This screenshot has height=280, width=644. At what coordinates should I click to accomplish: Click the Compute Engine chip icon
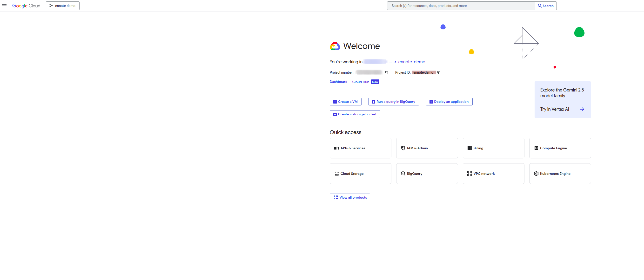tap(536, 148)
